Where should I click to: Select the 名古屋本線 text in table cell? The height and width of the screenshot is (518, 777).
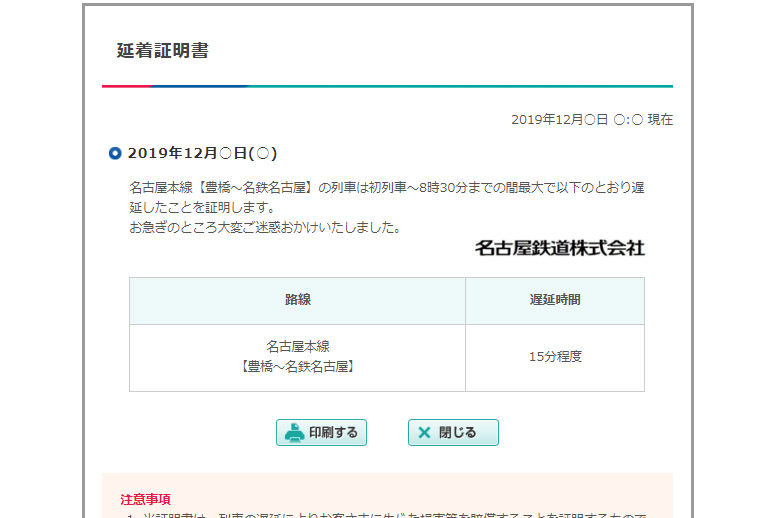(297, 347)
